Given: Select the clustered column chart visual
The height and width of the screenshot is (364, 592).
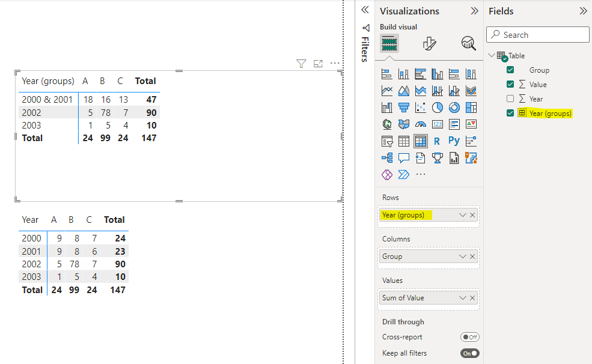Looking at the screenshot, I should point(437,74).
